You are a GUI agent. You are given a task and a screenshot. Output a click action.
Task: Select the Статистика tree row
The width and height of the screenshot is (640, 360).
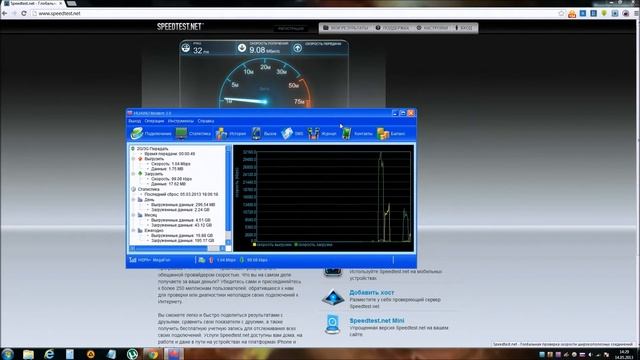tap(149, 189)
